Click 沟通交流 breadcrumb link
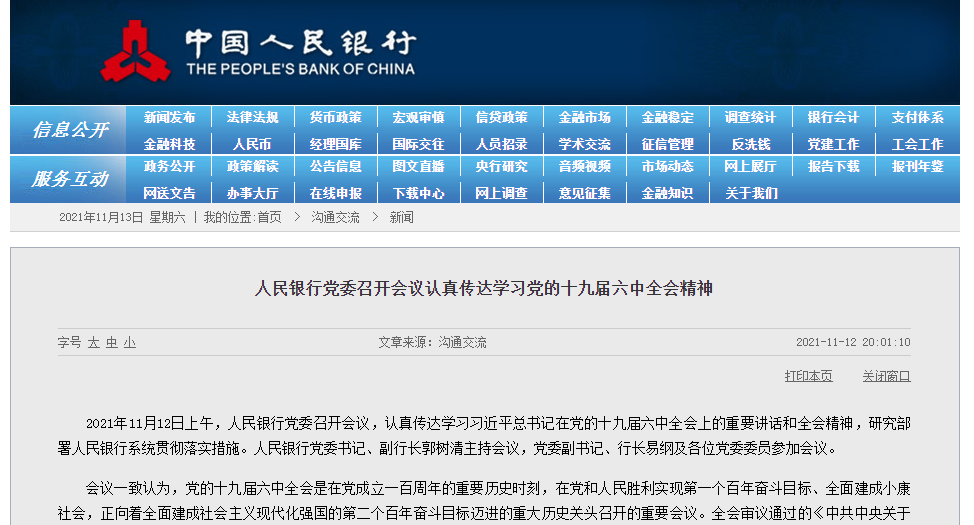Image resolution: width=974 pixels, height=525 pixels. (x=335, y=217)
